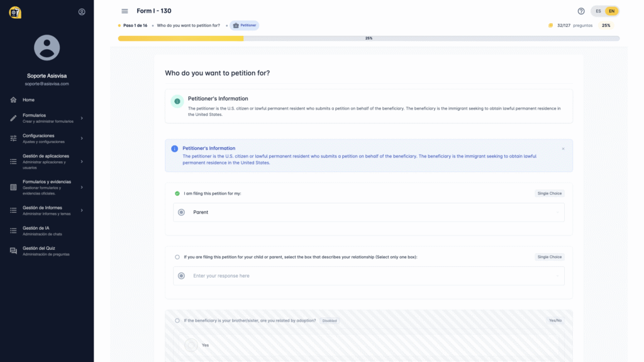
Task: Click the Soporte Asisvisa profile avatar
Action: tap(47, 48)
